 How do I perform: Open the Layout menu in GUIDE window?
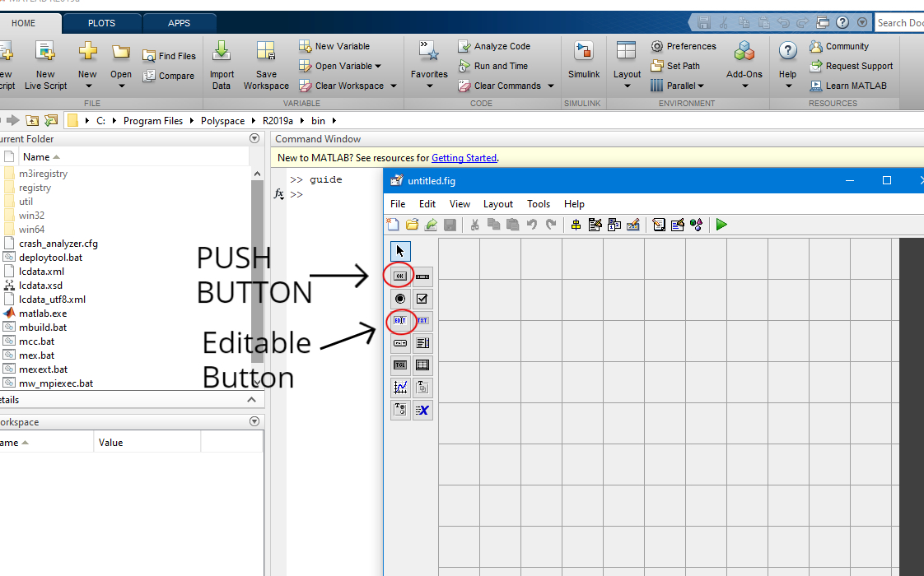pos(498,204)
